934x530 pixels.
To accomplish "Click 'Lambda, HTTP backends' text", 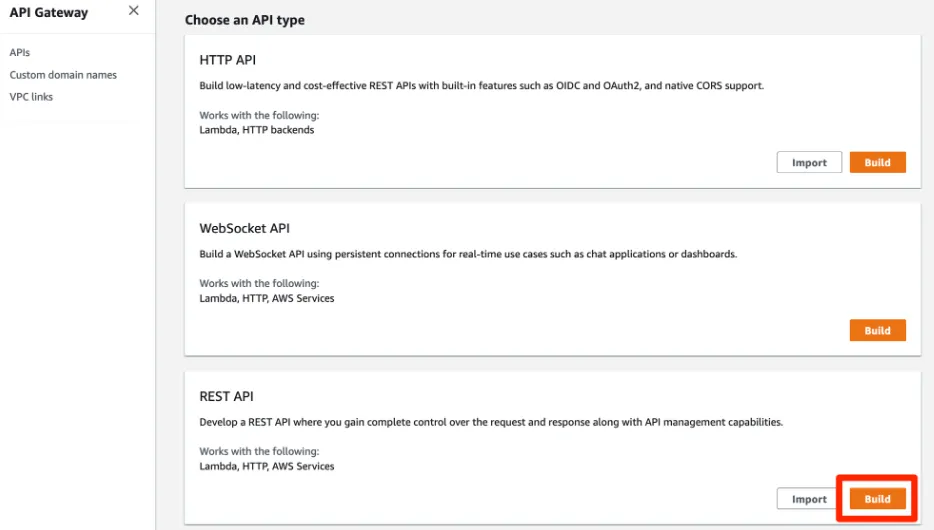I will pyautogui.click(x=257, y=130).
